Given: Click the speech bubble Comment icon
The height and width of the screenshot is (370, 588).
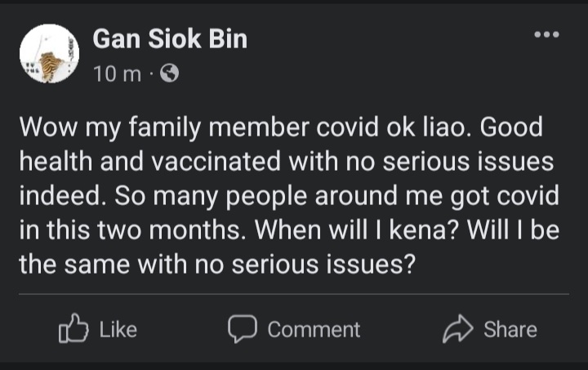Looking at the screenshot, I should [242, 329].
